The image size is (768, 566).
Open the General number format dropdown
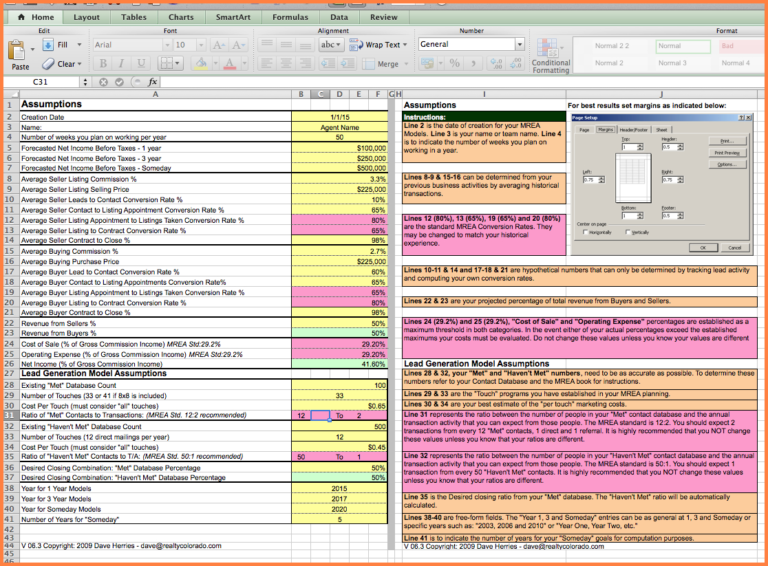point(519,45)
